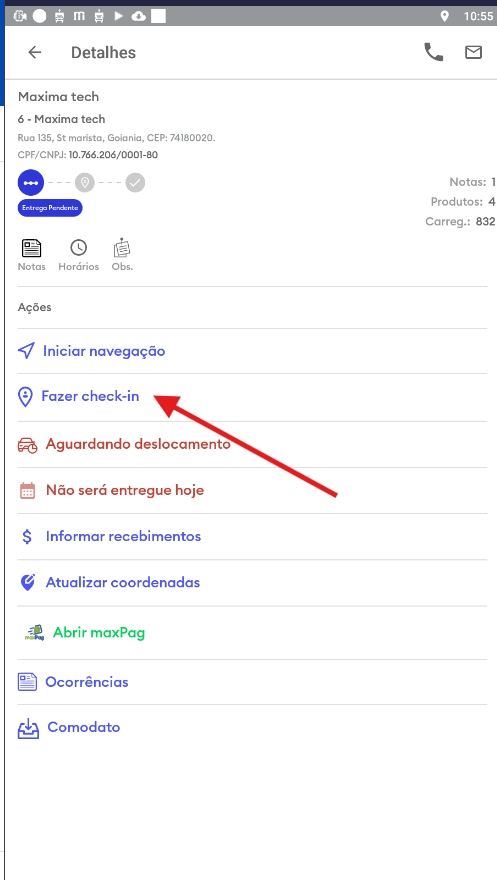Tap the blue first-step delivery status circle
Image resolution: width=497 pixels, height=880 pixels.
[x=30, y=182]
